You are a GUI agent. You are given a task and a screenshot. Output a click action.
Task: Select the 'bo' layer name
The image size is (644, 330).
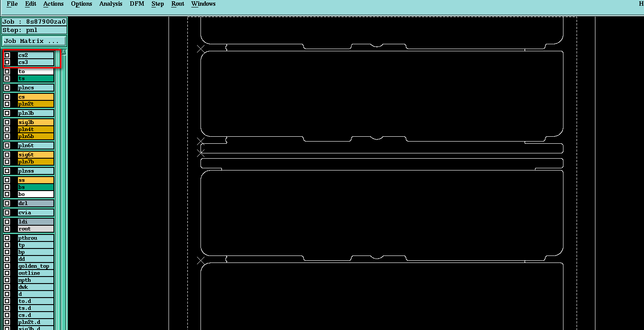(36, 194)
